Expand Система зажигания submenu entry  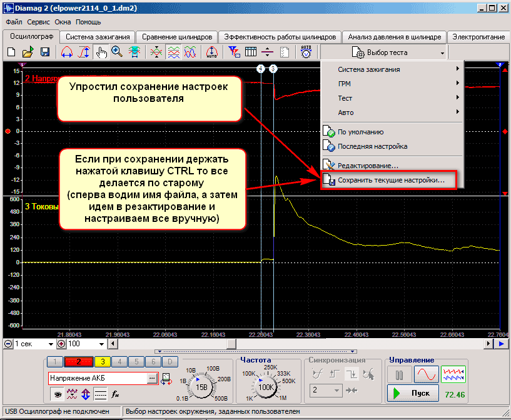tap(392, 69)
